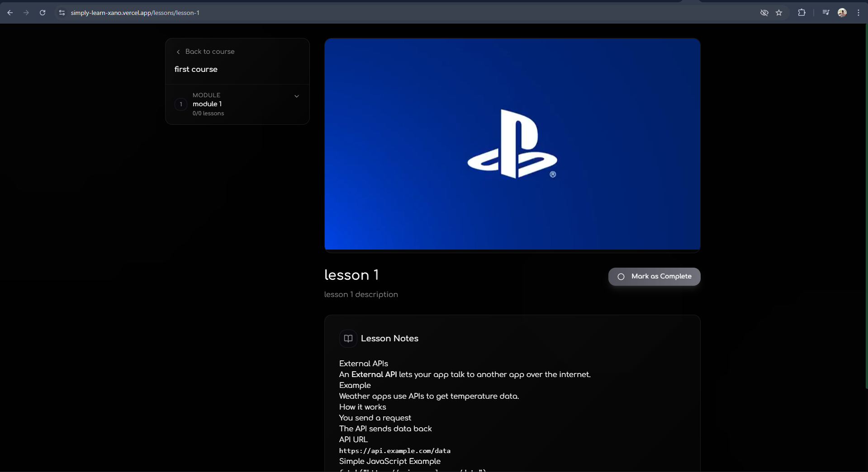The image size is (868, 472).
Task: Click the Chrome profile avatar
Action: [x=842, y=13]
